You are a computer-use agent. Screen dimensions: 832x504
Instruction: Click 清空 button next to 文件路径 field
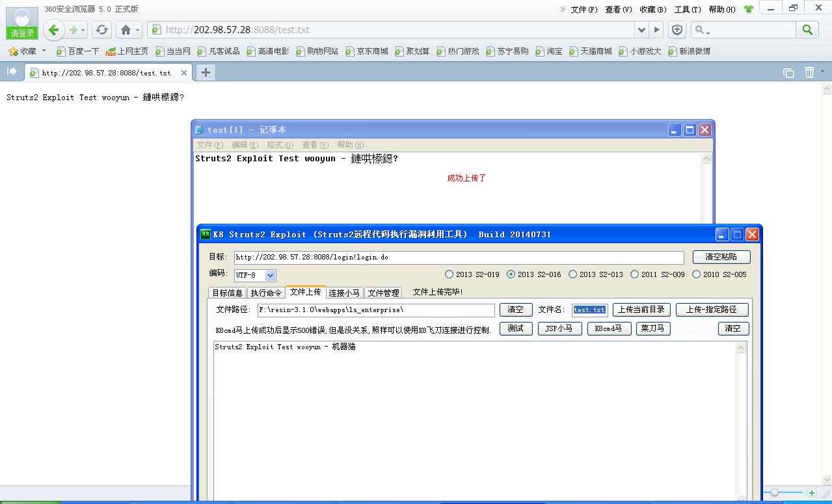click(516, 310)
